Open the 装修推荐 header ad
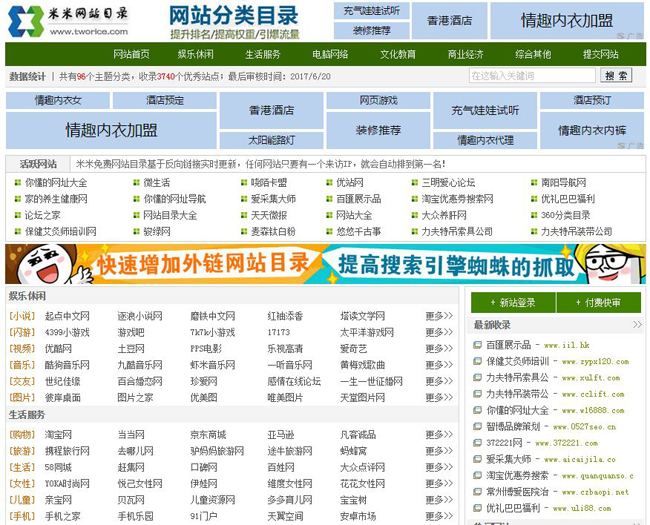This screenshot has width=650, height=525. [x=372, y=30]
